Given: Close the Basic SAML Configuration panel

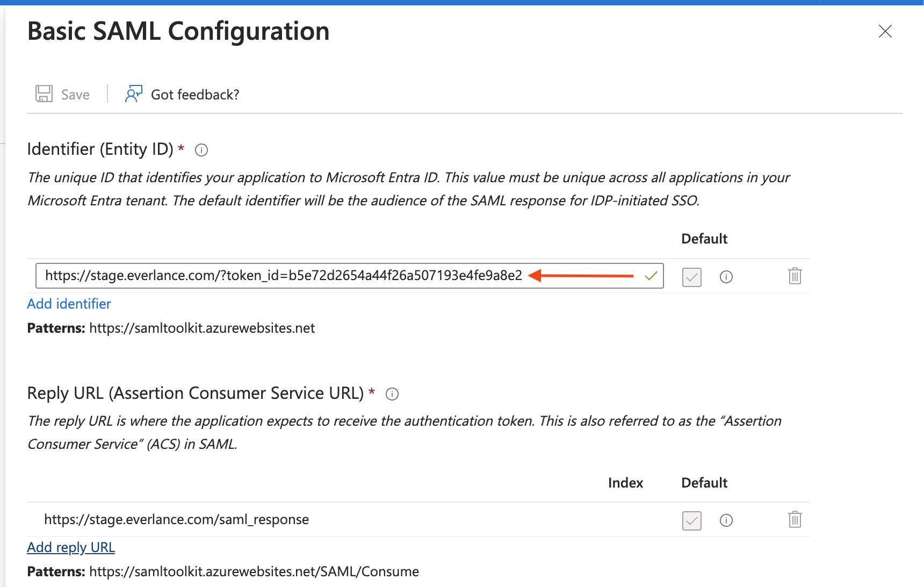Looking at the screenshot, I should pyautogui.click(x=885, y=31).
